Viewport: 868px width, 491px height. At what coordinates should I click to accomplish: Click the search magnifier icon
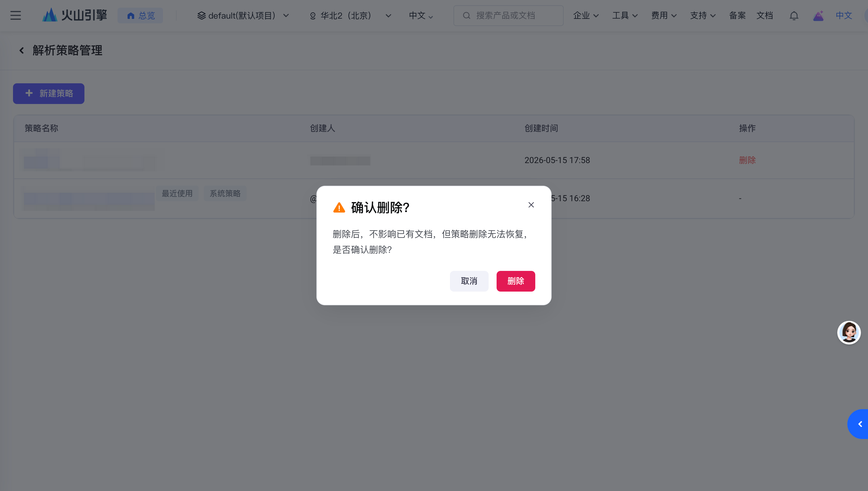466,16
